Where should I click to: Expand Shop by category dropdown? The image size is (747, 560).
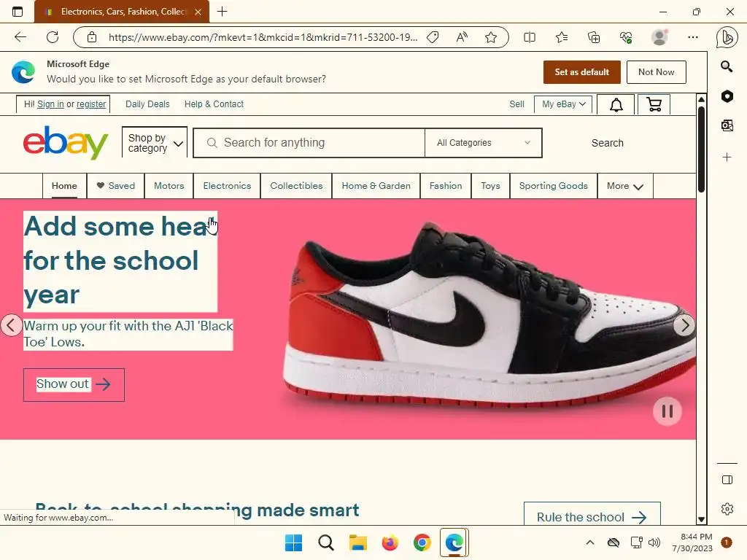[155, 142]
